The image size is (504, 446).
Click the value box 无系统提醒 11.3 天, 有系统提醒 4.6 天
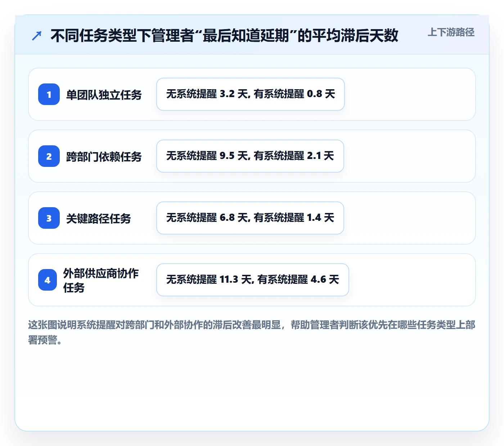[253, 280]
